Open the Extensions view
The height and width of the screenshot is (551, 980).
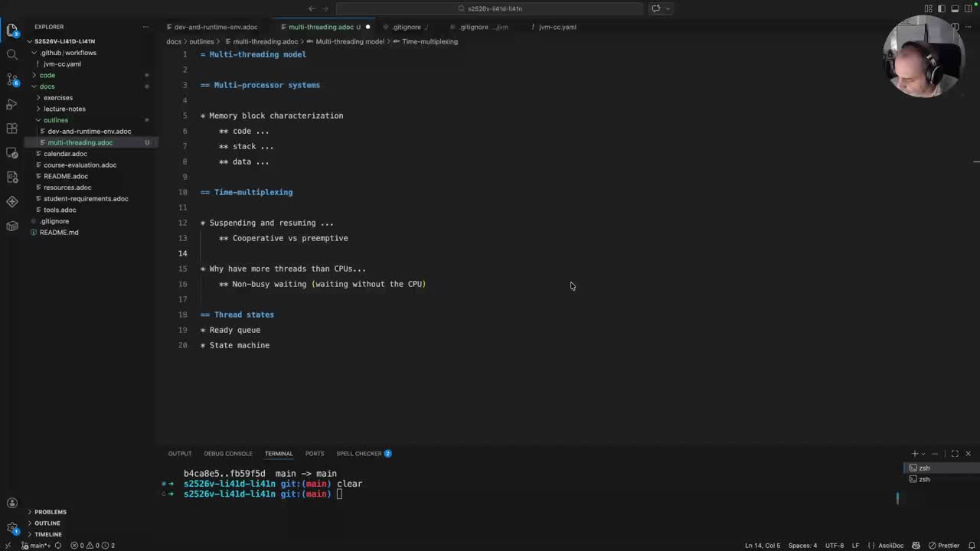coord(11,129)
